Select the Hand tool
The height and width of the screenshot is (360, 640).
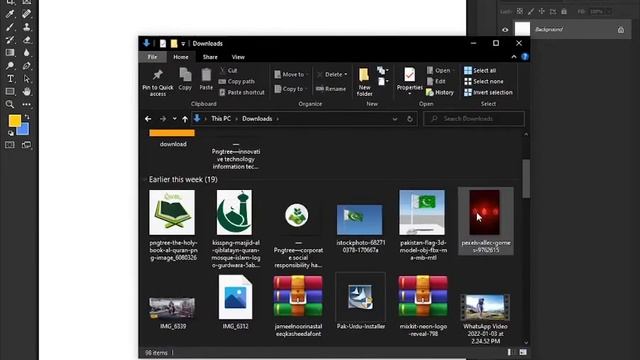27,91
